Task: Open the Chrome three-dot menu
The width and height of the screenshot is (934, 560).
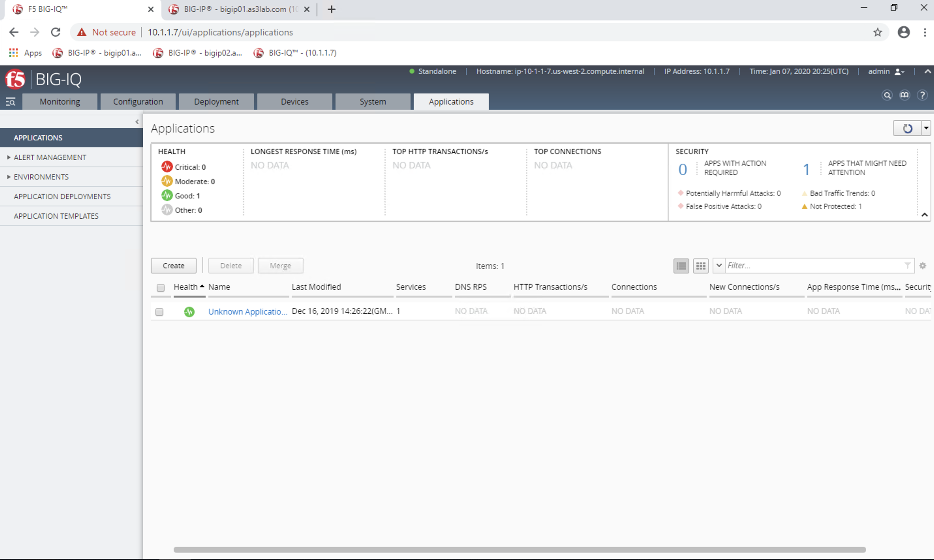Action: coord(925,32)
